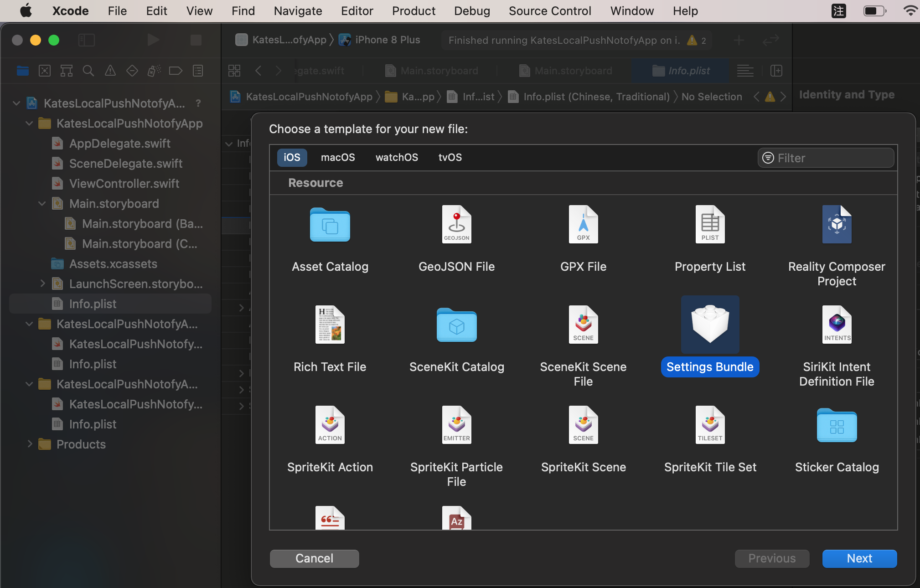The image size is (920, 588).
Task: Open the source control navigator icon
Action: click(45, 71)
